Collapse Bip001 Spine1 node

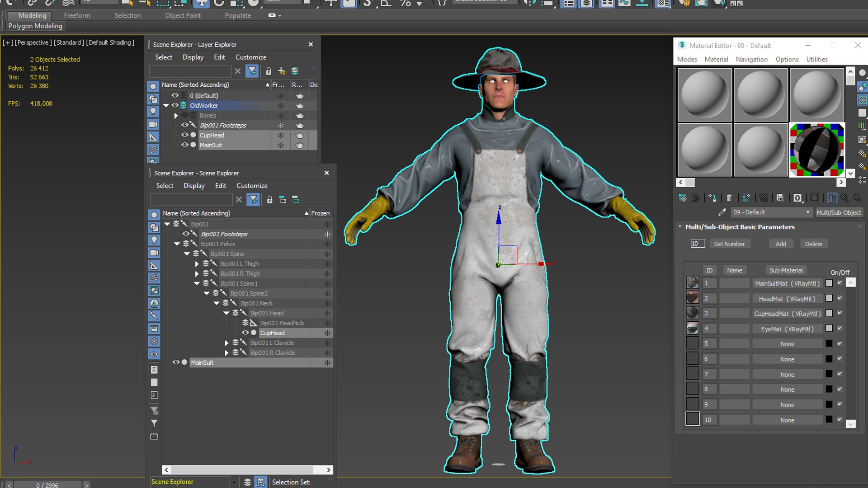pyautogui.click(x=197, y=284)
